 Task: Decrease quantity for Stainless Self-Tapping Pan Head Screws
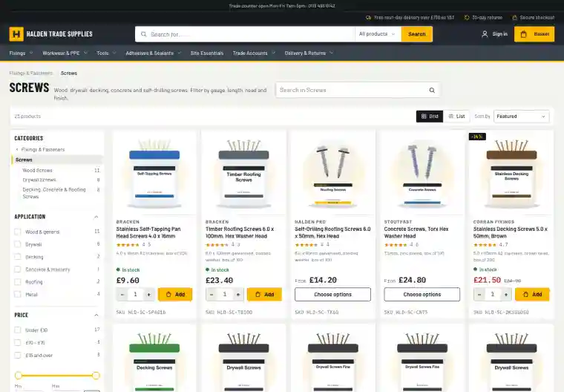point(122,295)
